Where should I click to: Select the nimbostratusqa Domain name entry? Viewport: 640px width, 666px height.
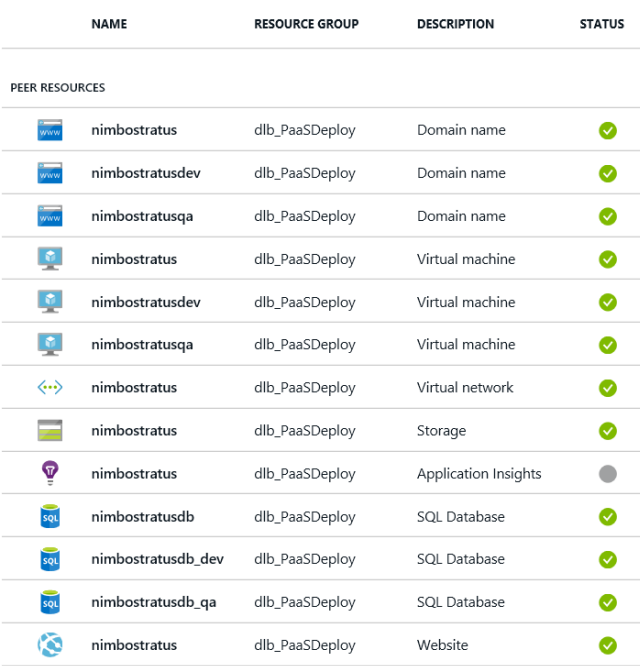142,216
